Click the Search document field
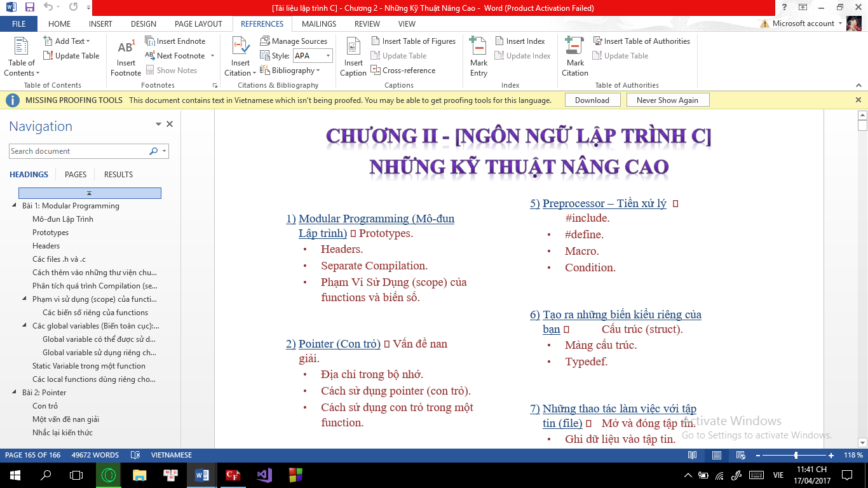 tap(79, 151)
